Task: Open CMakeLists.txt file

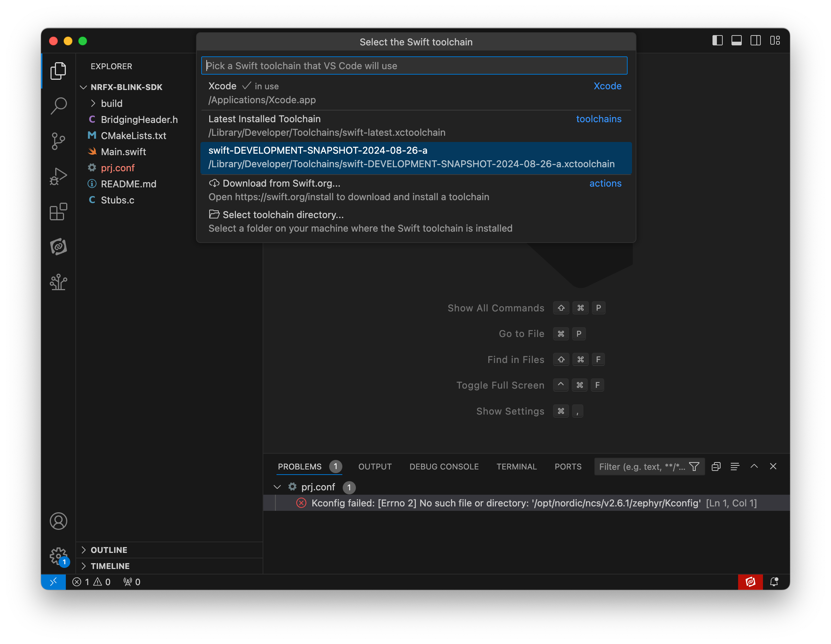Action: (x=169, y=135)
